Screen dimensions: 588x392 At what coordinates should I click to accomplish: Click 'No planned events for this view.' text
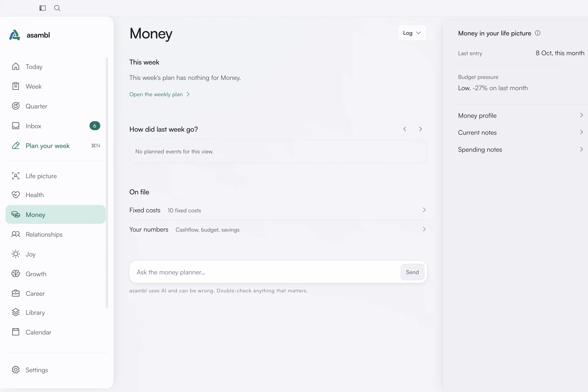174,152
